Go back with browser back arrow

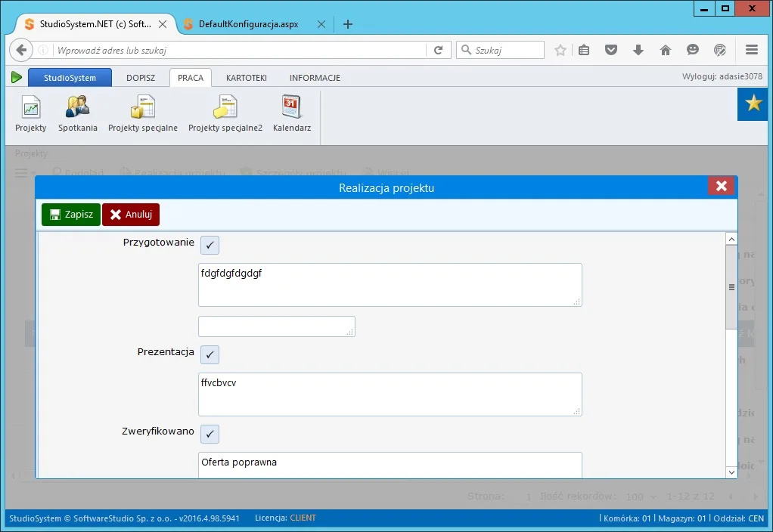[x=21, y=50]
